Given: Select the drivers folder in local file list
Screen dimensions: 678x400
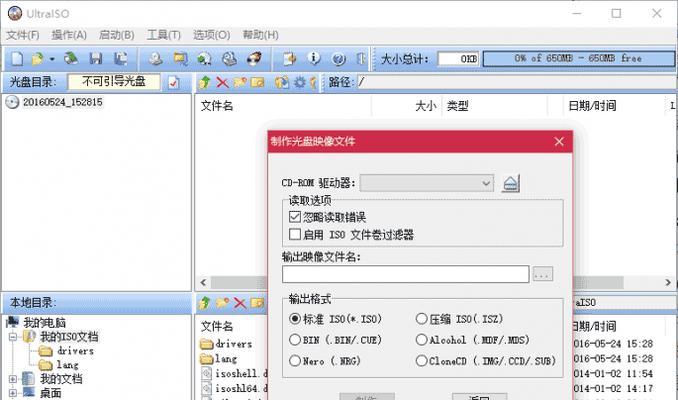Looking at the screenshot, I should pyautogui.click(x=233, y=344).
